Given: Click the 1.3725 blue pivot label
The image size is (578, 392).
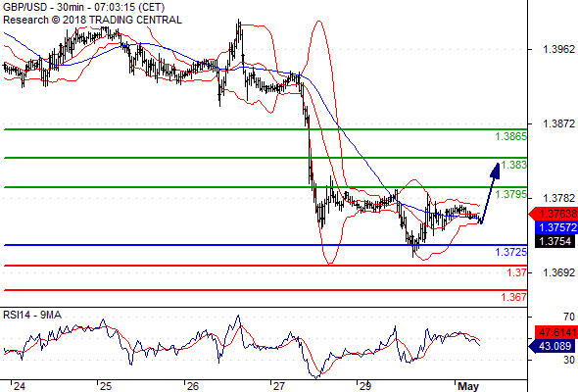Looking at the screenshot, I should (x=511, y=252).
